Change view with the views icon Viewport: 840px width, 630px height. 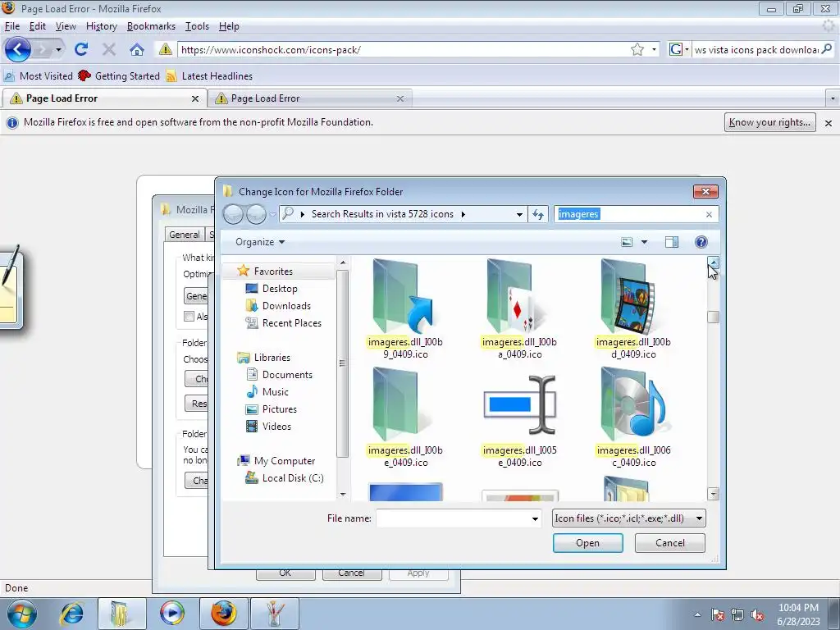click(627, 242)
